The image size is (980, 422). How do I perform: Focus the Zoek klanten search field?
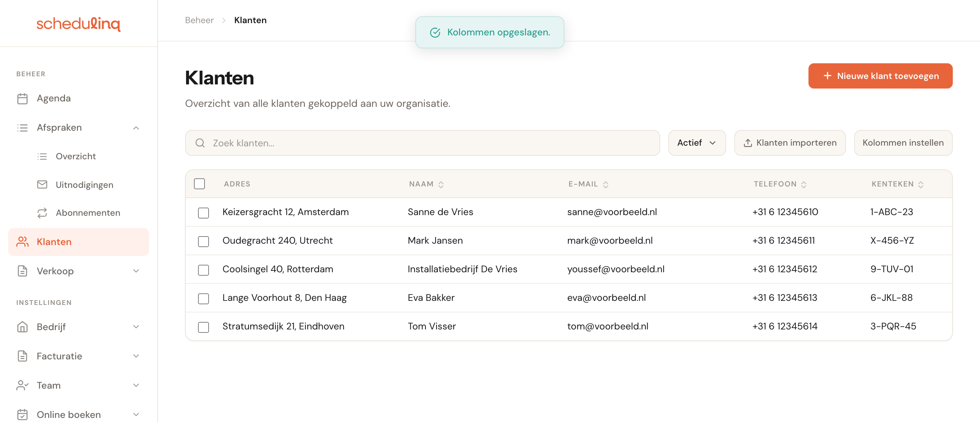pyautogui.click(x=422, y=143)
